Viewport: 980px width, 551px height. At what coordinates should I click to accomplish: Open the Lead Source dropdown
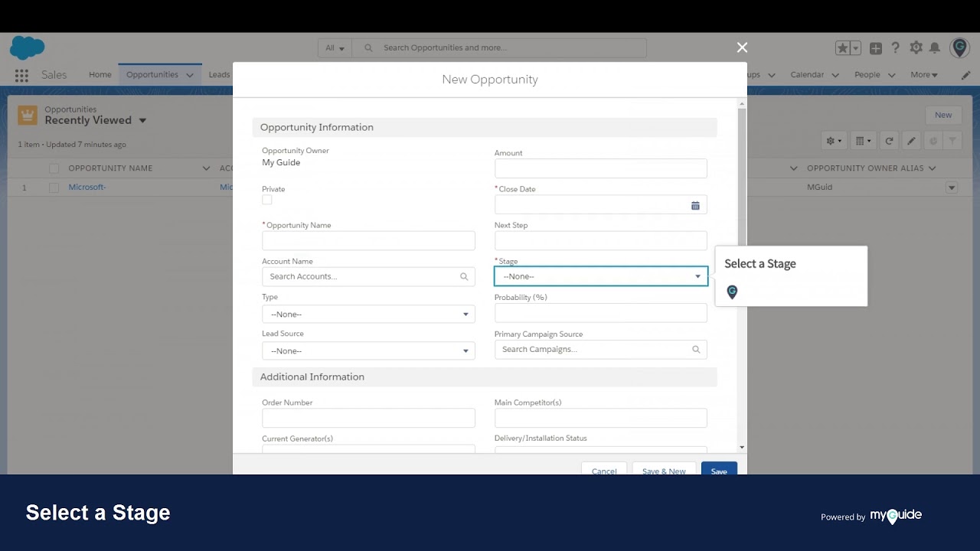[368, 351]
